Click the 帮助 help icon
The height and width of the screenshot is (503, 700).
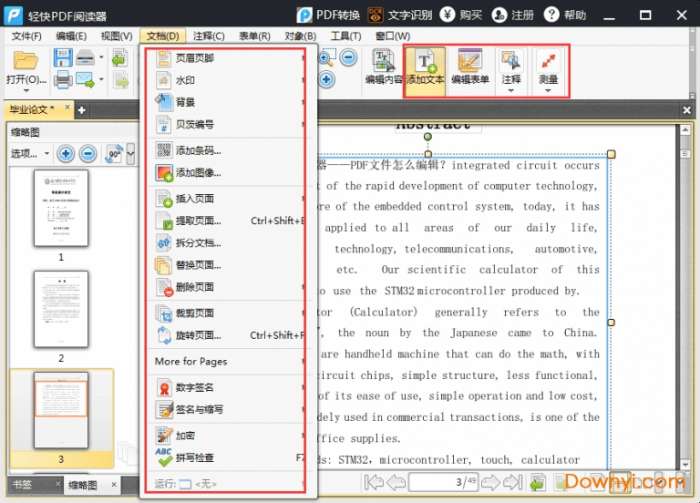pos(551,15)
